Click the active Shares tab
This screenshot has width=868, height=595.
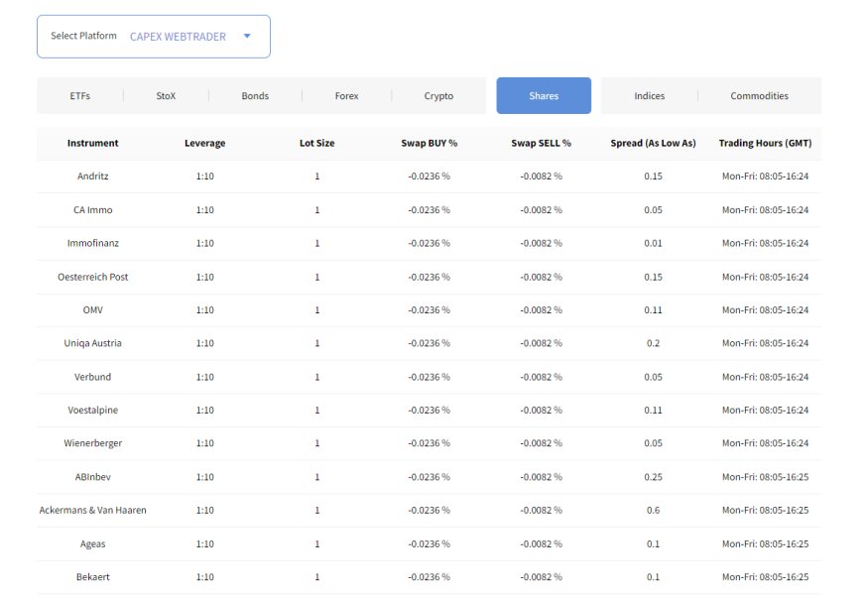click(544, 96)
